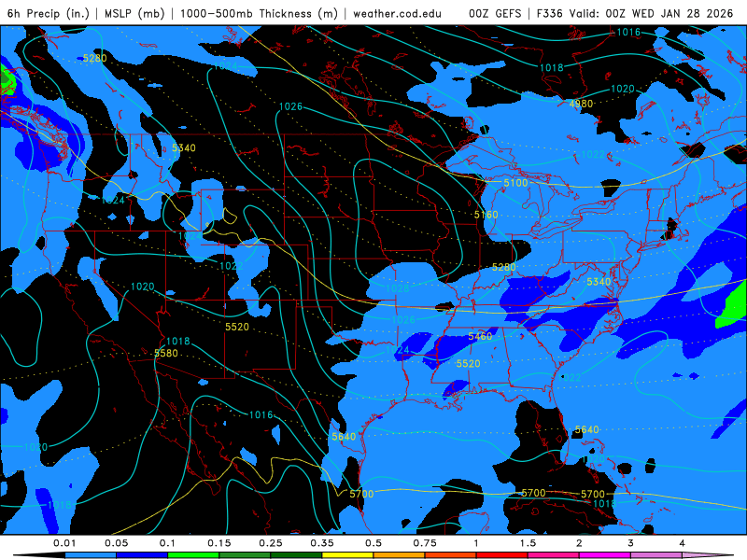Select the dark blue 0.05–0.1 legend swatch
This screenshot has width=747, height=560.
click(x=142, y=555)
